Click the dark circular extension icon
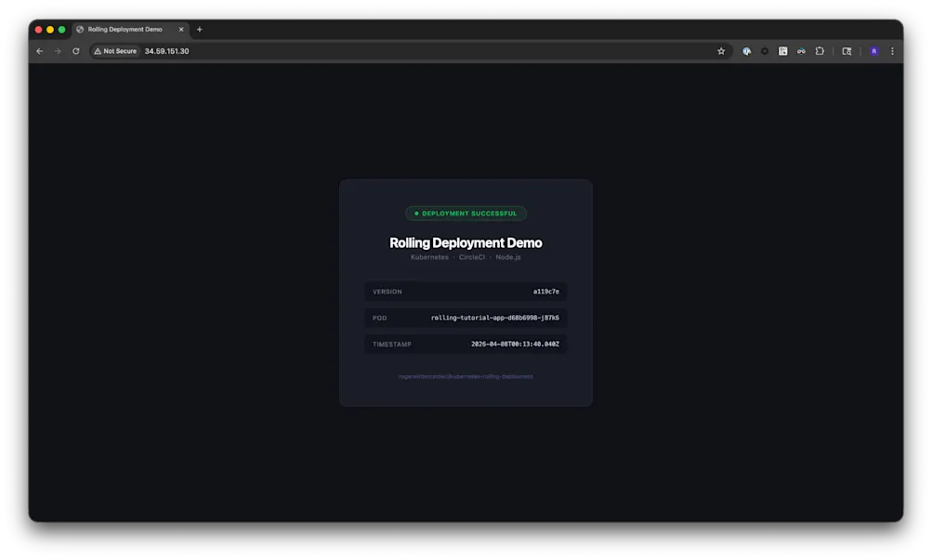 (x=764, y=51)
